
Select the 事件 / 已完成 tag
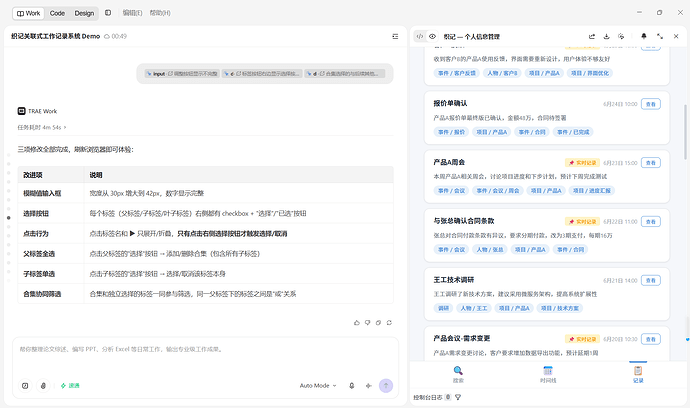pos(573,132)
